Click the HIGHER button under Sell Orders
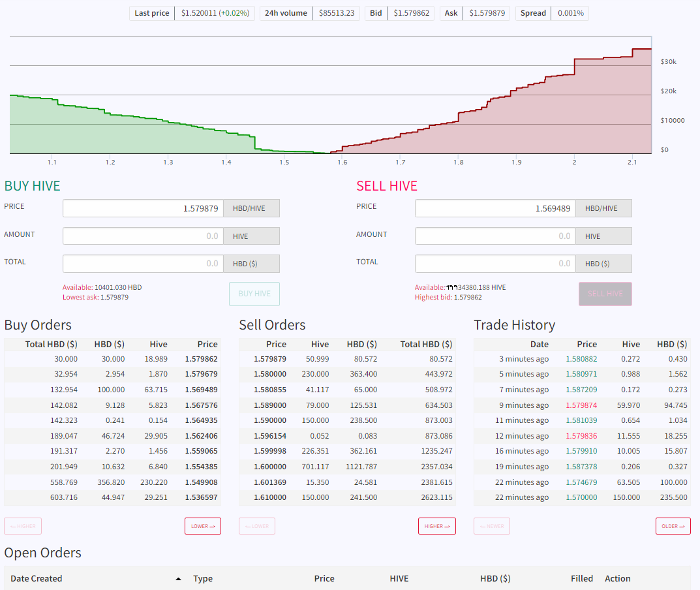Screen dimensions: 700x590 (x=436, y=526)
